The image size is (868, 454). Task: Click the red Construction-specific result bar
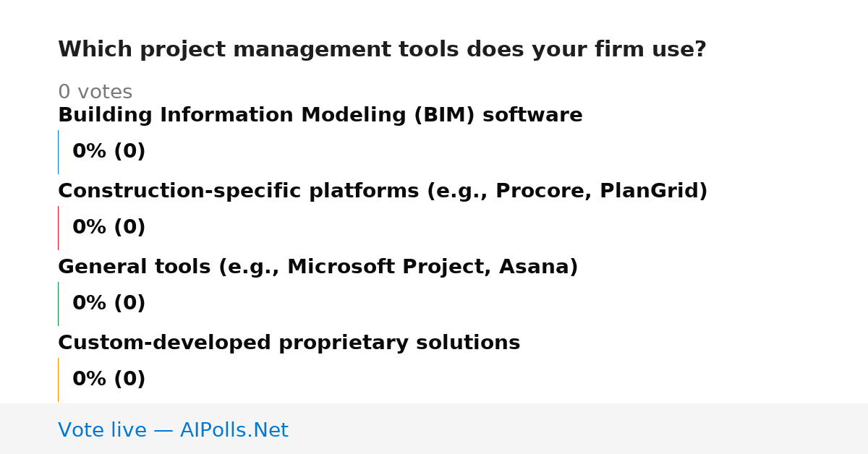(x=58, y=228)
